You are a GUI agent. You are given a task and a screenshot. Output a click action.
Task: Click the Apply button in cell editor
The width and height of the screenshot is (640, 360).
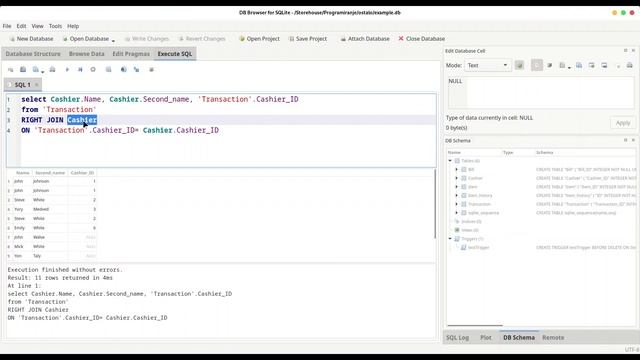point(623,123)
